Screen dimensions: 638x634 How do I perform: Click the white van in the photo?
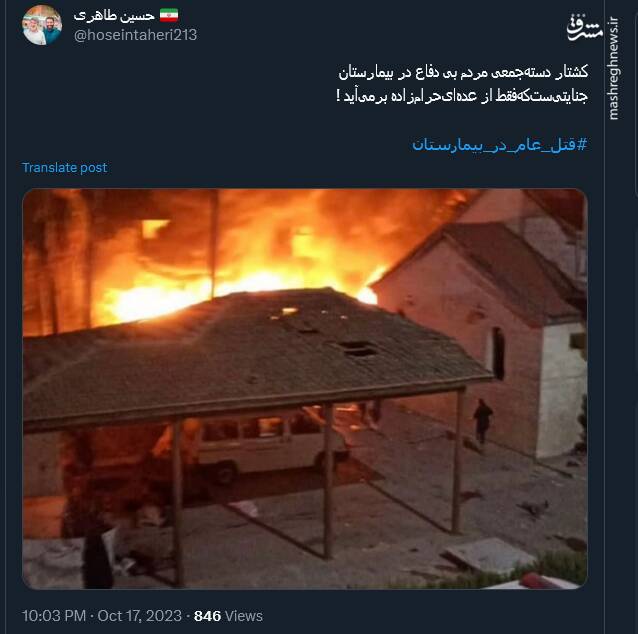click(271, 446)
